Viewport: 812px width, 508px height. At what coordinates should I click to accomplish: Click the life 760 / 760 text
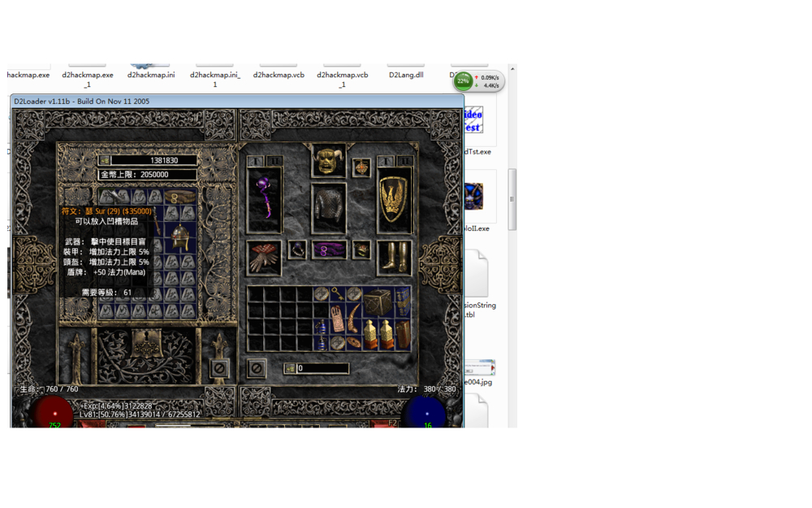50,389
